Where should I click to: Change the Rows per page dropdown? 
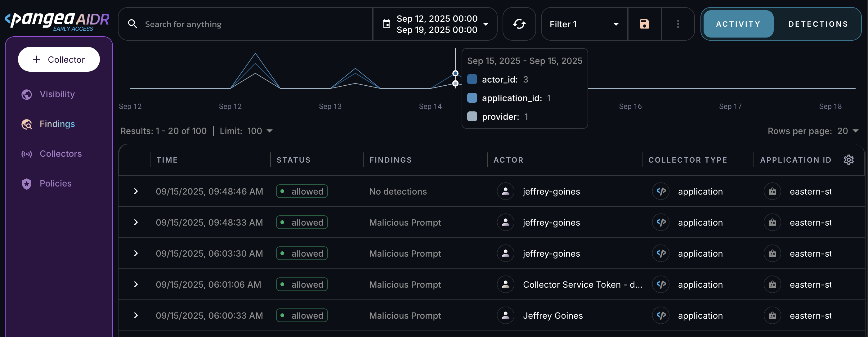tap(848, 131)
